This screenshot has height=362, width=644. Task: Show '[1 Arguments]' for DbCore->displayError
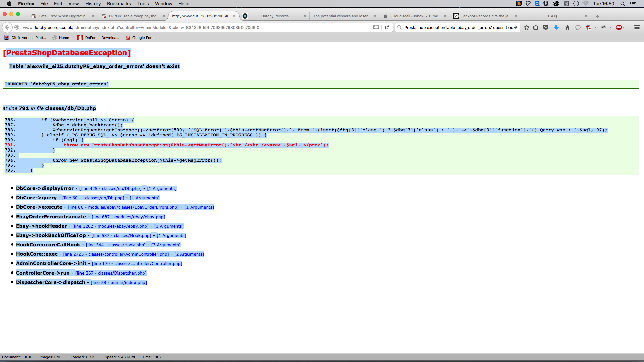[162, 189]
